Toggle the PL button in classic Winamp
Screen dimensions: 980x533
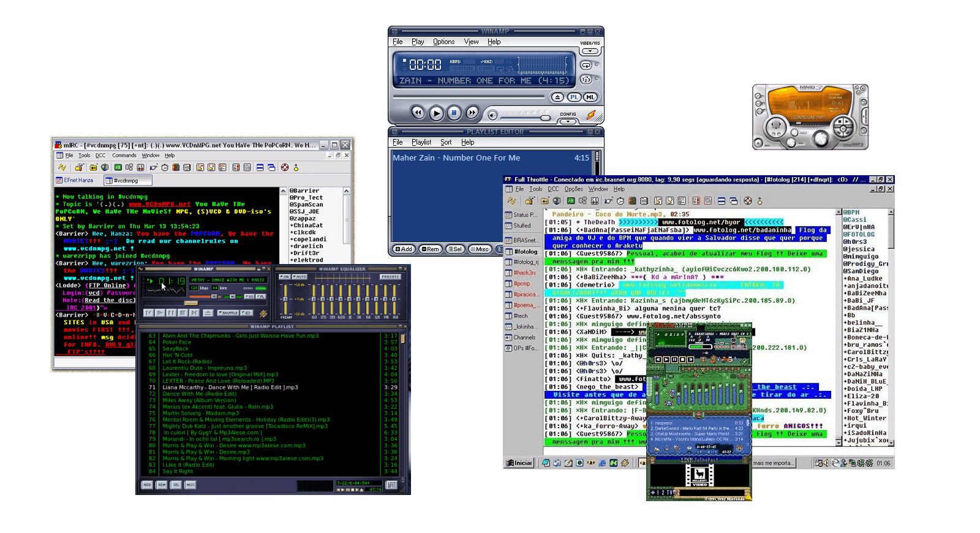(x=260, y=296)
